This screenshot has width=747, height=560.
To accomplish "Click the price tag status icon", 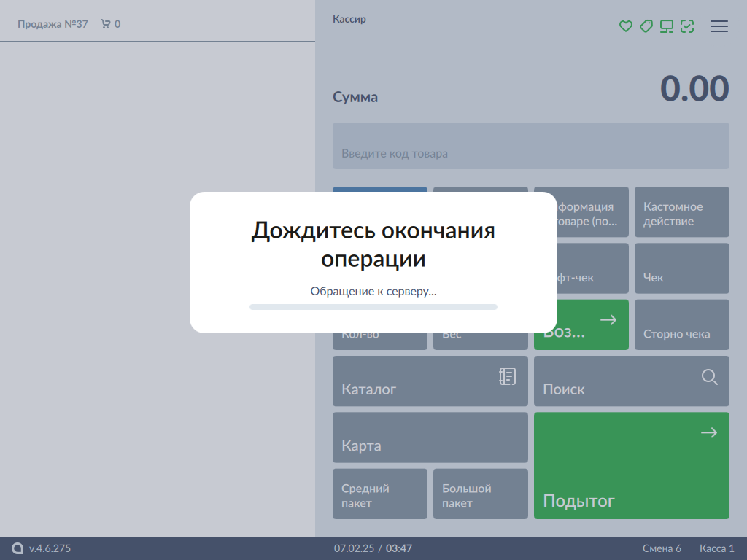I will [646, 26].
